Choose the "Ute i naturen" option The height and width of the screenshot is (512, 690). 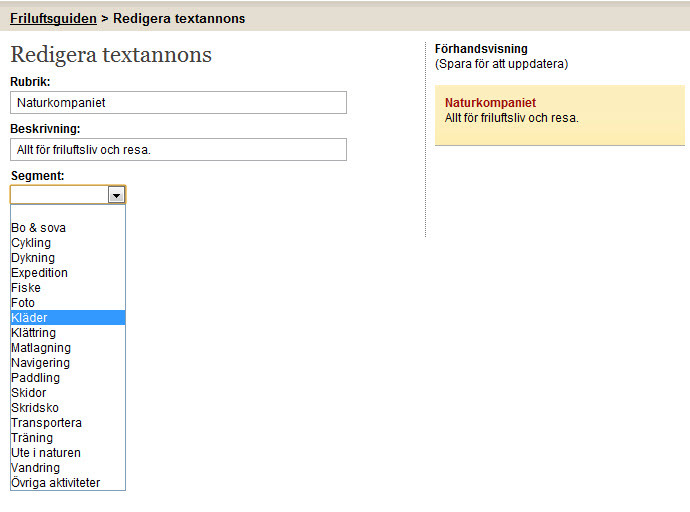click(x=68, y=453)
